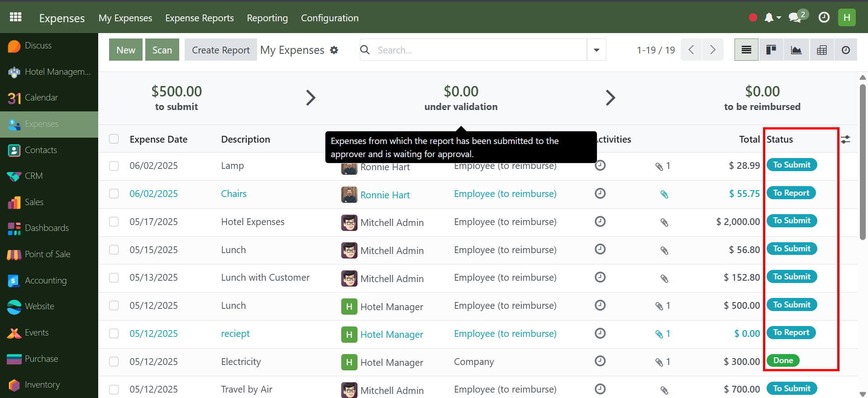Image resolution: width=868 pixels, height=398 pixels.
Task: Open the pivot table view
Action: (x=821, y=50)
